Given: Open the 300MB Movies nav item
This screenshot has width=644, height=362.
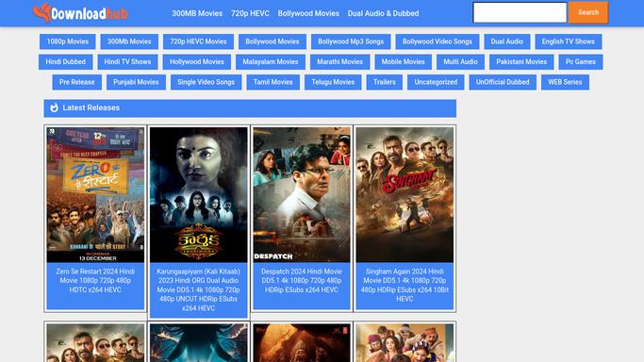Looking at the screenshot, I should (197, 13).
